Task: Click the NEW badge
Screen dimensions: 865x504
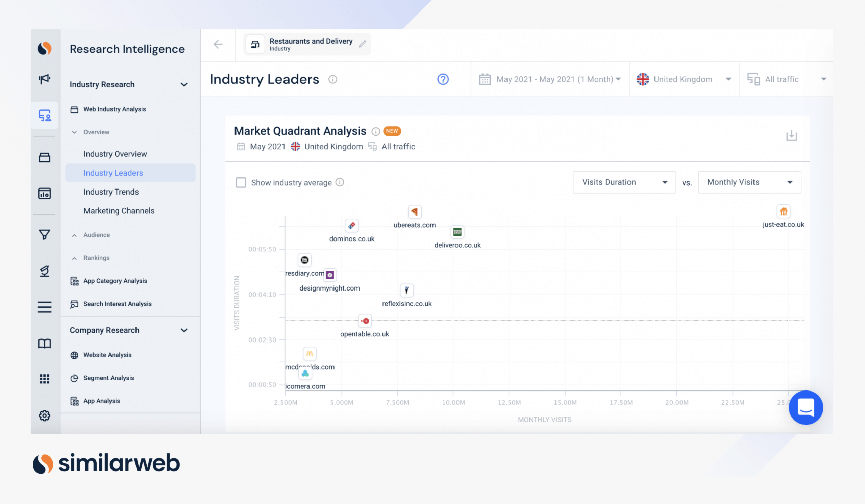Action: [392, 131]
